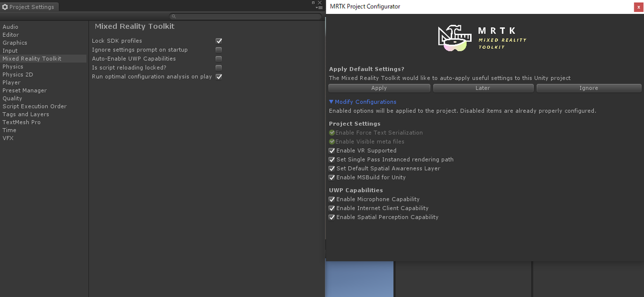Click the Project Settings gear icon
Screen dimensions: 644x297
click(5, 7)
